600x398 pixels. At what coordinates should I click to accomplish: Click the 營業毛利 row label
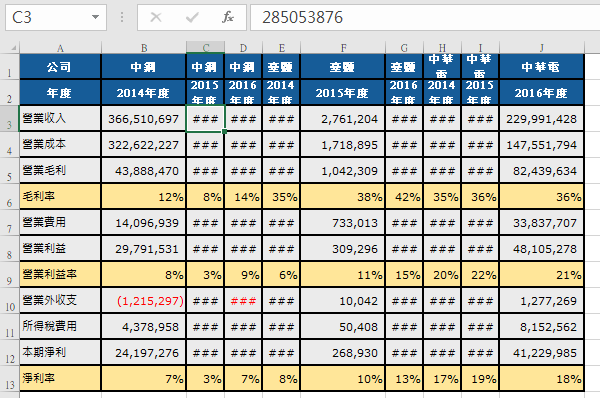click(x=44, y=170)
